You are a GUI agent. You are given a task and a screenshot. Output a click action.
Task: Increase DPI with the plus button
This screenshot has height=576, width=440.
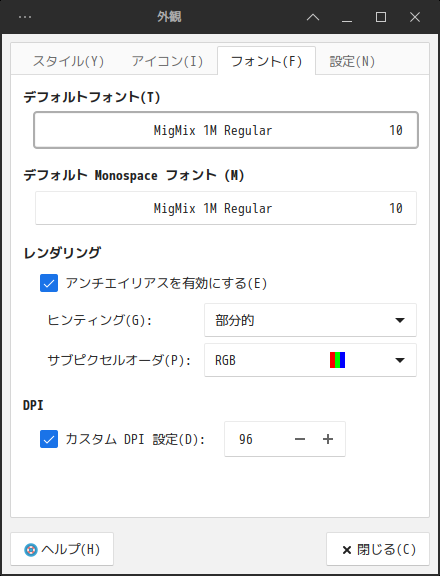pos(328,439)
